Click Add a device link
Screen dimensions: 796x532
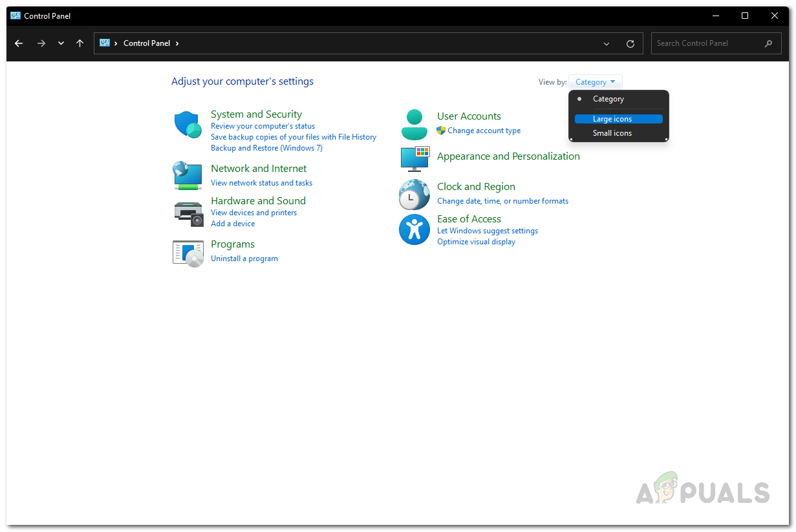233,224
